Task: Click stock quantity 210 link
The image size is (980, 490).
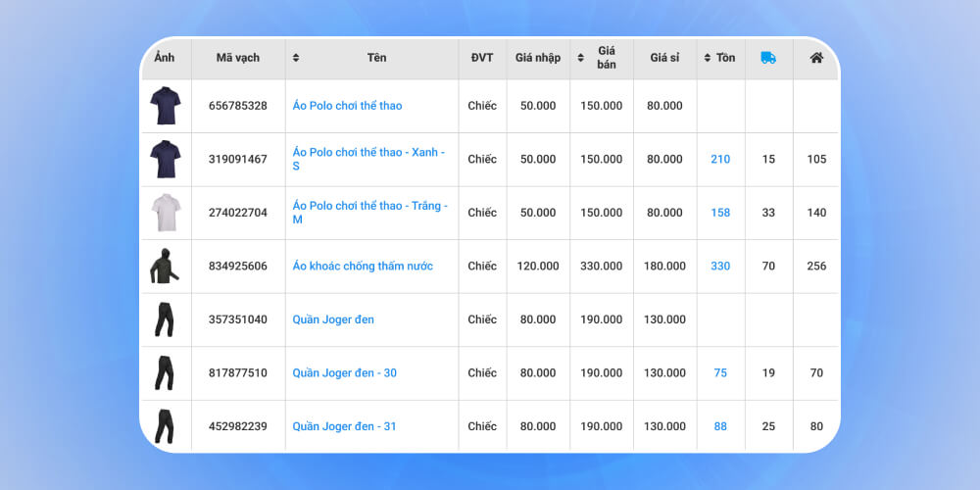Action: click(720, 160)
